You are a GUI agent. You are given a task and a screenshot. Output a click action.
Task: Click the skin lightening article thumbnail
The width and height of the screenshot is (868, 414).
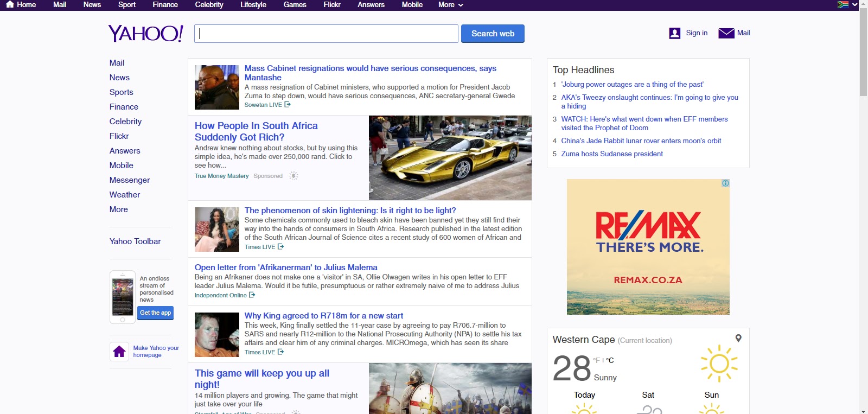pos(217,230)
